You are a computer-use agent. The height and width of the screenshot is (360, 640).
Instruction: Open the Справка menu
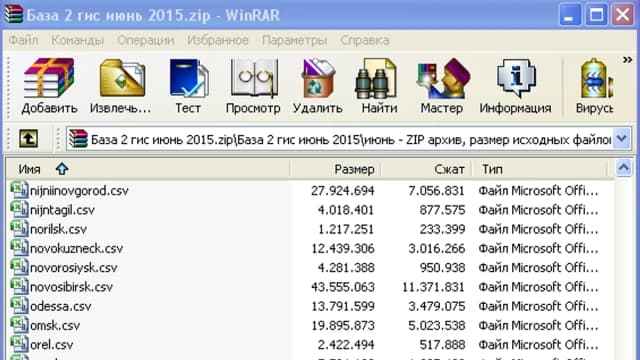tap(364, 40)
